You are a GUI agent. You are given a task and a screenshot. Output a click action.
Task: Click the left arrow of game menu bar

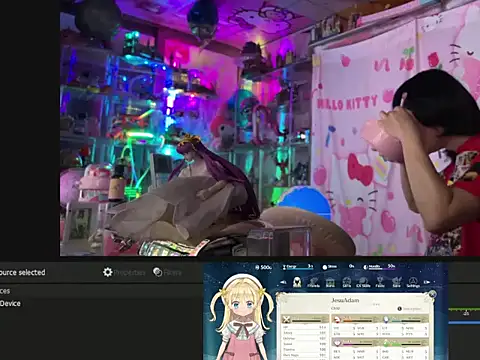pyautogui.click(x=283, y=282)
